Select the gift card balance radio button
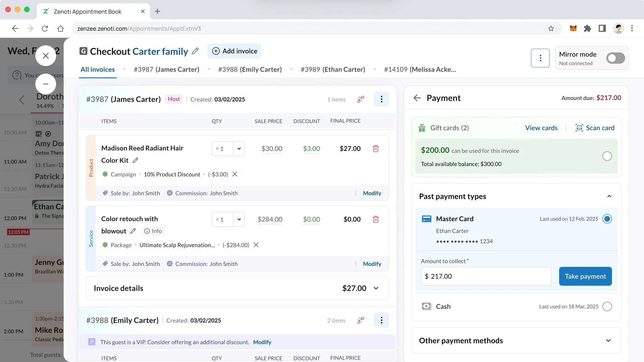This screenshot has width=644, height=362. point(607,156)
